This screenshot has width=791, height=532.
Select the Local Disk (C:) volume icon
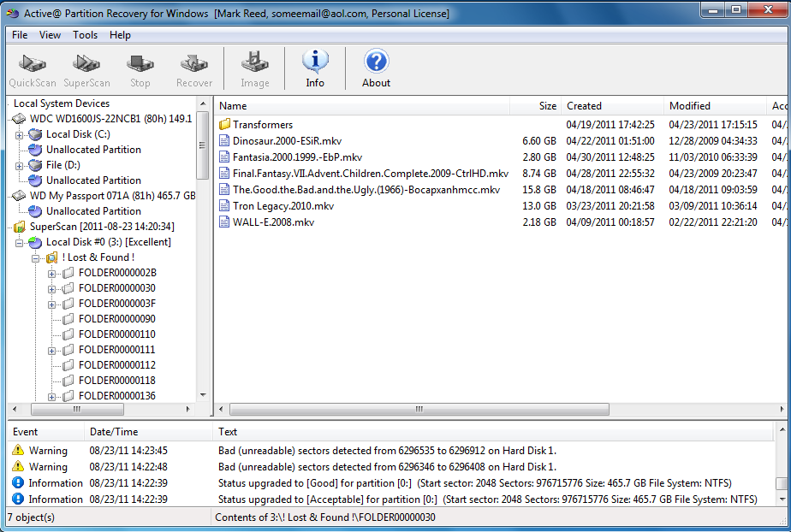(x=35, y=134)
